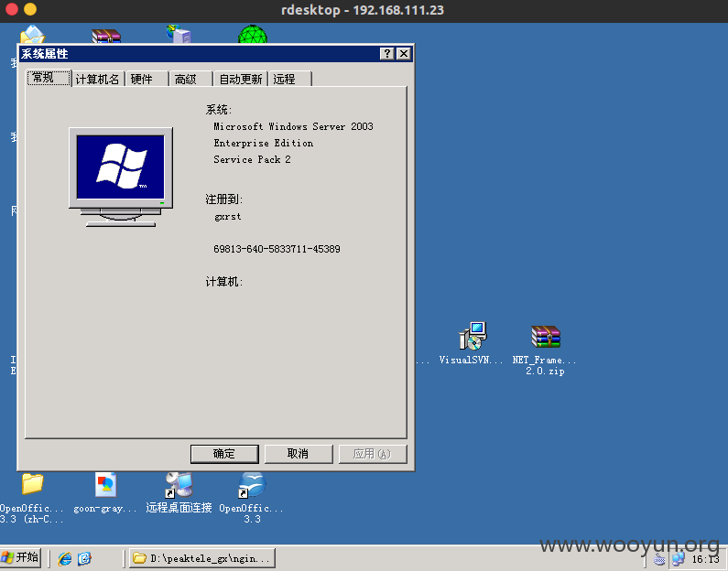
Task: Click the keyboard language tray icon
Action: tap(659, 560)
